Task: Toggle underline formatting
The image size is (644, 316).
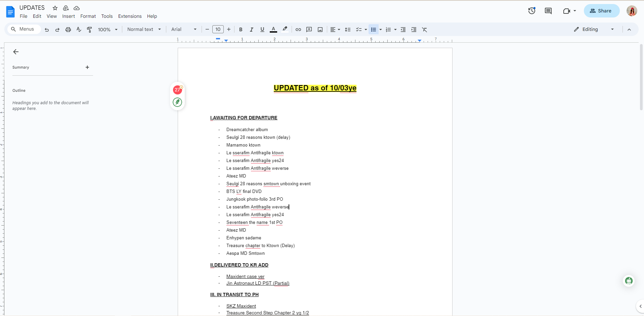Action: click(x=262, y=30)
